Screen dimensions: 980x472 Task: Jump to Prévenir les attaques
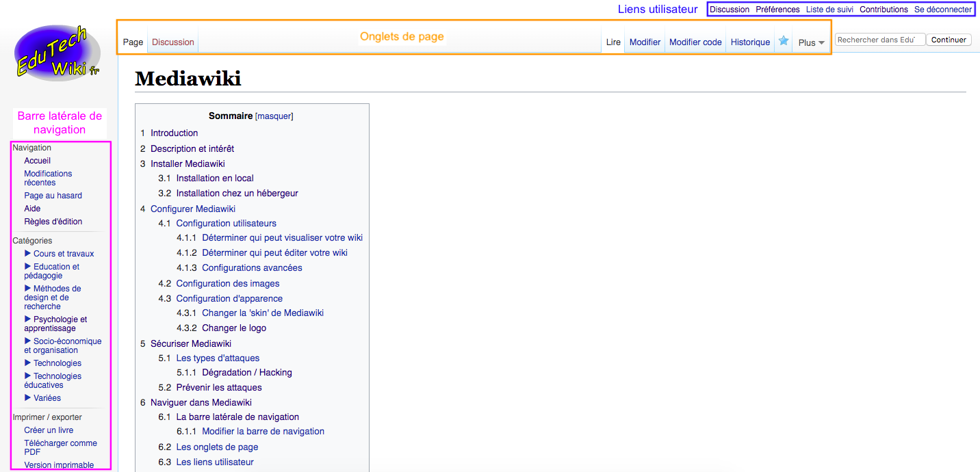tap(219, 387)
